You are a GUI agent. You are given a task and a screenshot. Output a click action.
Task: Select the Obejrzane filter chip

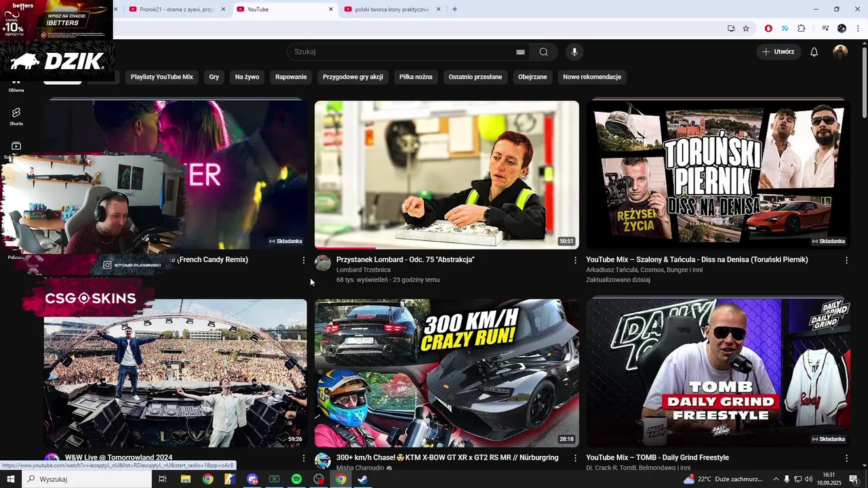[x=532, y=77]
